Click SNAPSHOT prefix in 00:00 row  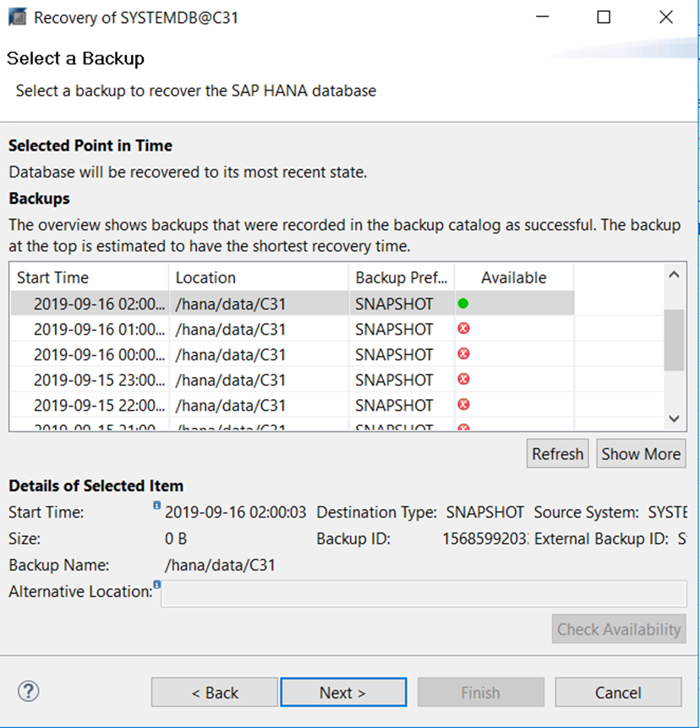(x=394, y=355)
